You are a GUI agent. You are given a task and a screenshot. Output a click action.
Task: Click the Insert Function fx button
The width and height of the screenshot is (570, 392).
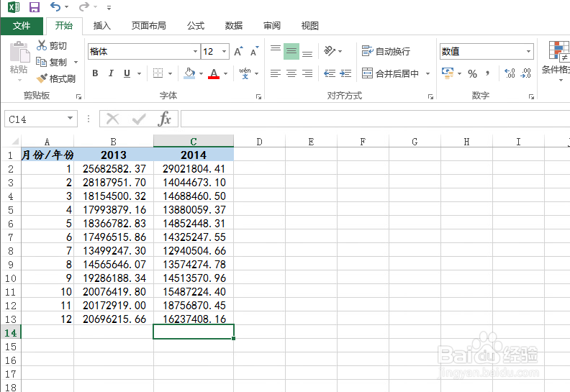pos(164,119)
